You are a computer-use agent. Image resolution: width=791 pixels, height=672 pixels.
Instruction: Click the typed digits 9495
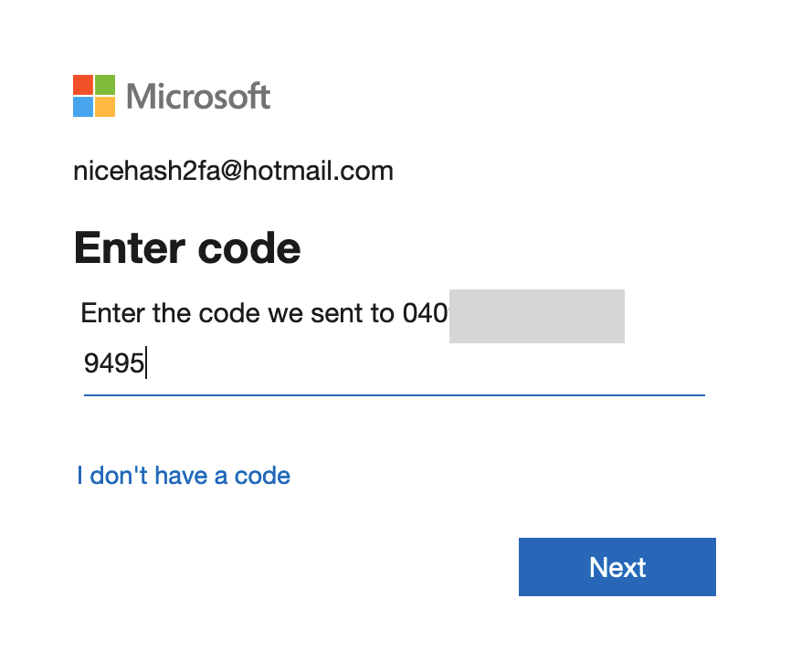click(x=114, y=364)
